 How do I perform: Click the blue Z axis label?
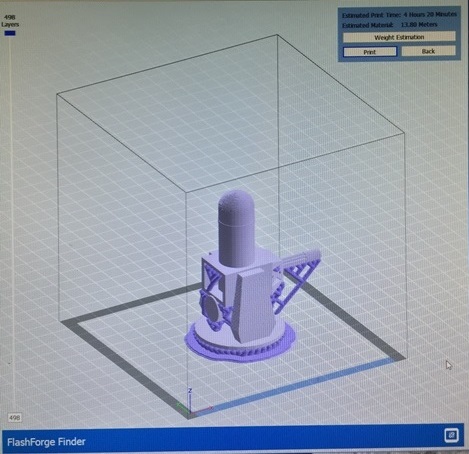(x=190, y=390)
